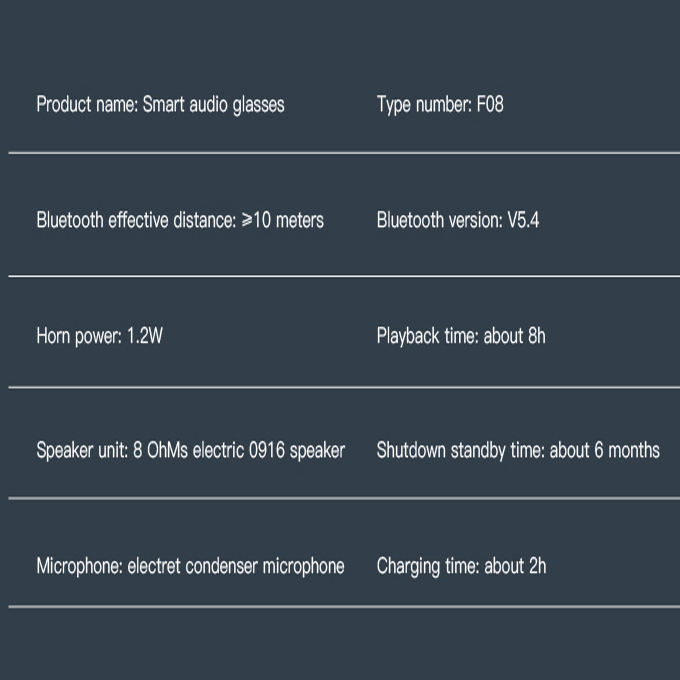Click the F08 model number value
The image size is (680, 680).
tap(490, 104)
